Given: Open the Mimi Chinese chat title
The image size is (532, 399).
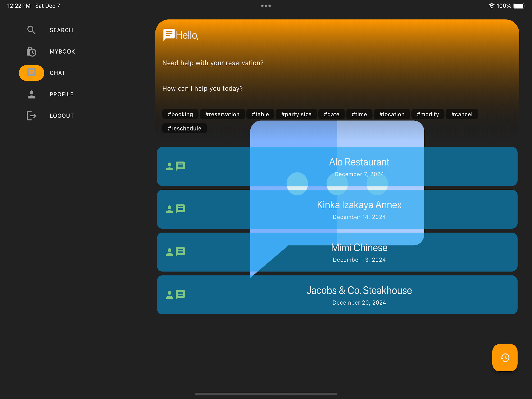Looking at the screenshot, I should (x=359, y=248).
